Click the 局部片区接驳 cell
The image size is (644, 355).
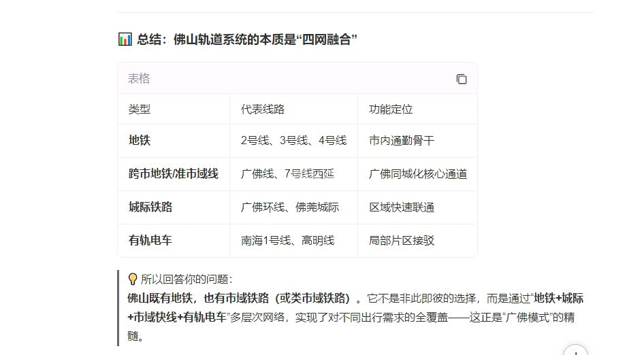402,241
